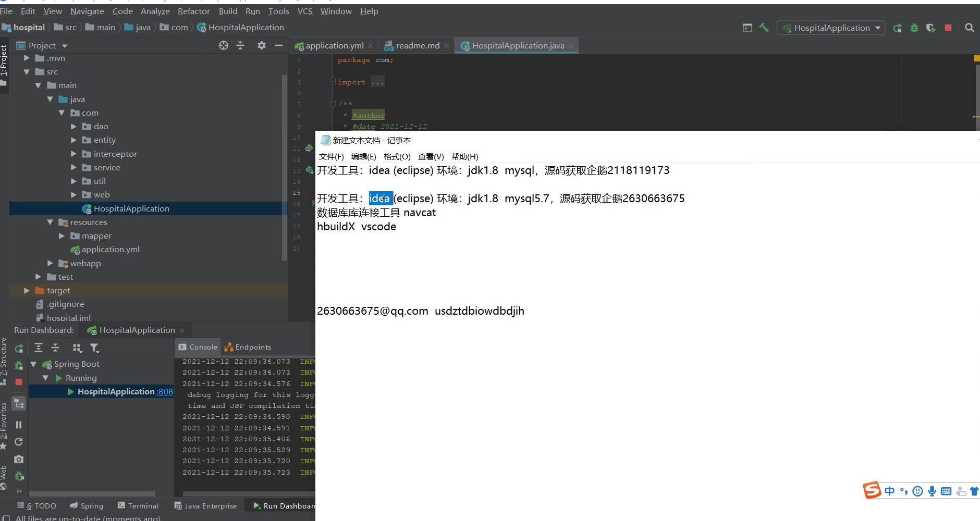The width and height of the screenshot is (980, 521).
Task: Collapse all nodes in Run Dashboard toolbar
Action: click(x=55, y=348)
